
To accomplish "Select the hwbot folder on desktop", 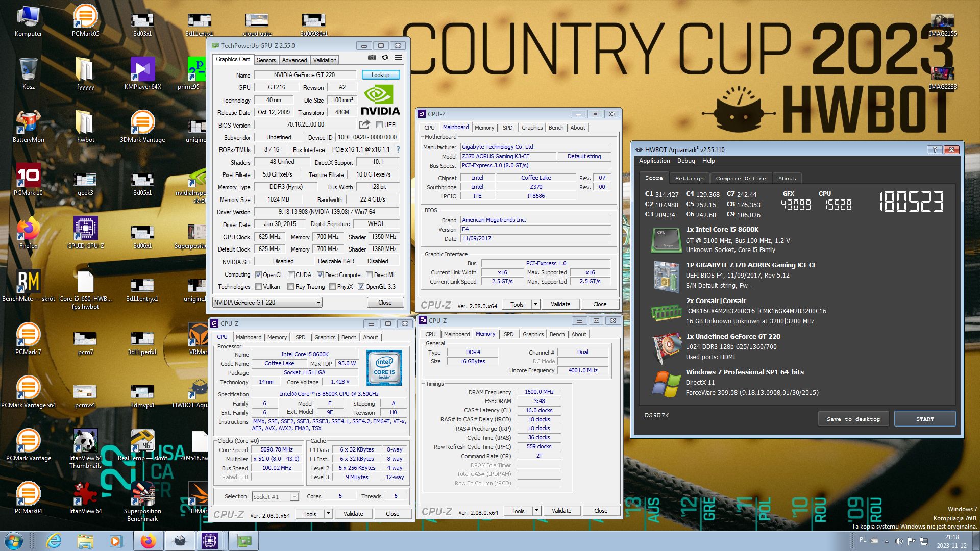I will point(86,127).
